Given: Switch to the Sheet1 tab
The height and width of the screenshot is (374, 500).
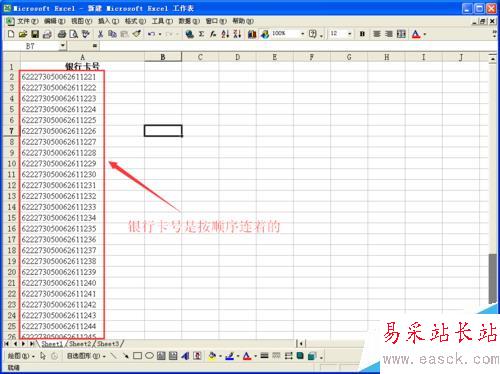Looking at the screenshot, I should 52,343.
